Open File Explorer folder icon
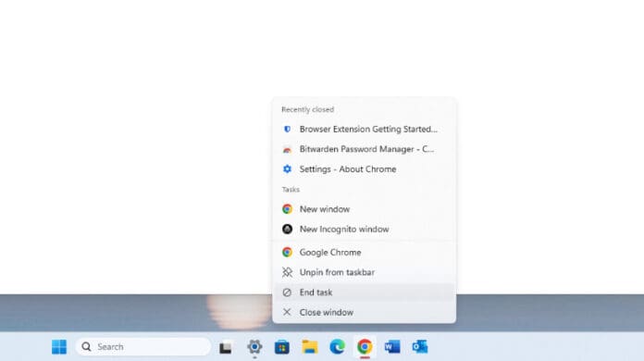Viewport: 644px width, 361px height. point(310,346)
